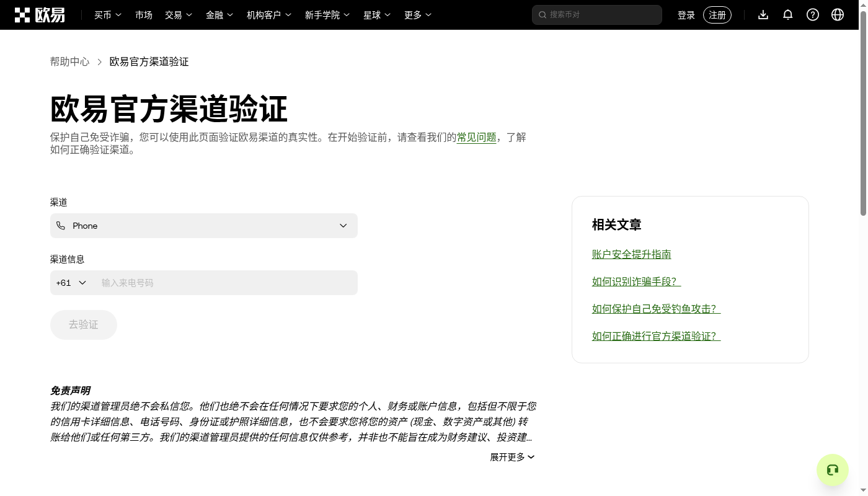Click the 登录 login link
This screenshot has width=868, height=496.
[x=686, y=15]
